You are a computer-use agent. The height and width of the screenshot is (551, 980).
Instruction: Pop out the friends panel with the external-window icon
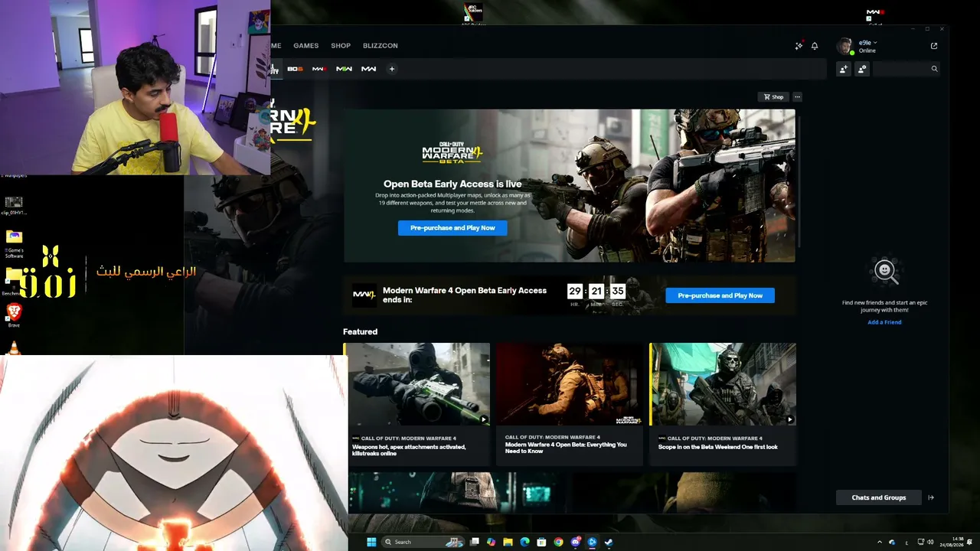coord(934,46)
